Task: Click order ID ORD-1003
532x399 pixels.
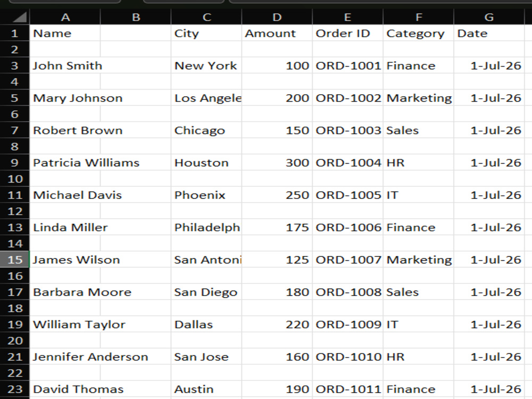Action: (x=347, y=130)
